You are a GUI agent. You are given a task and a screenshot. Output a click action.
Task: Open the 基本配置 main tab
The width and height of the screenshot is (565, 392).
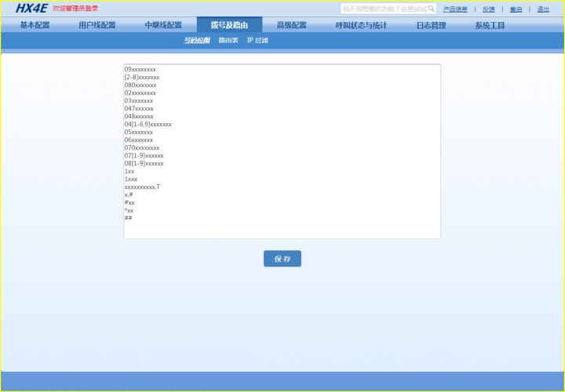[35, 25]
